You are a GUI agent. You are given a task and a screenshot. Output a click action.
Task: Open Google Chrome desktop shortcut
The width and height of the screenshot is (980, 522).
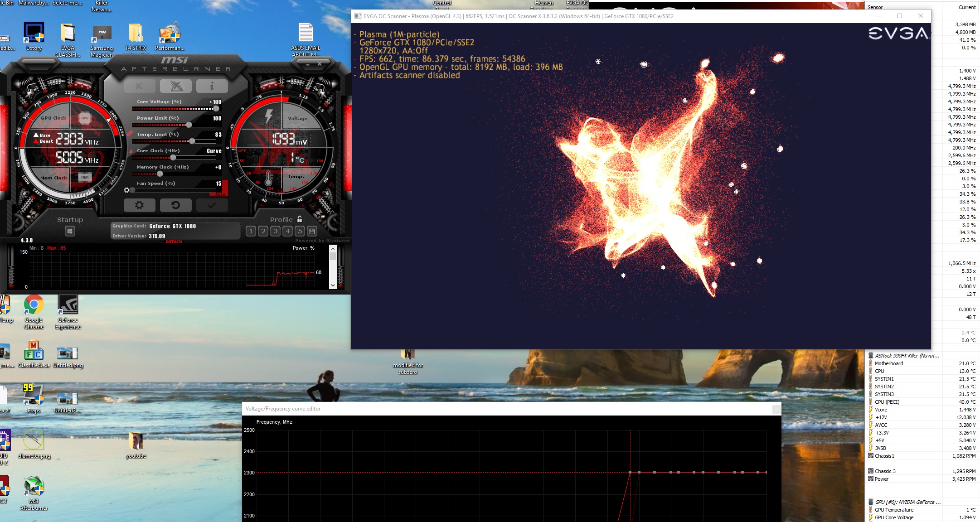click(34, 312)
